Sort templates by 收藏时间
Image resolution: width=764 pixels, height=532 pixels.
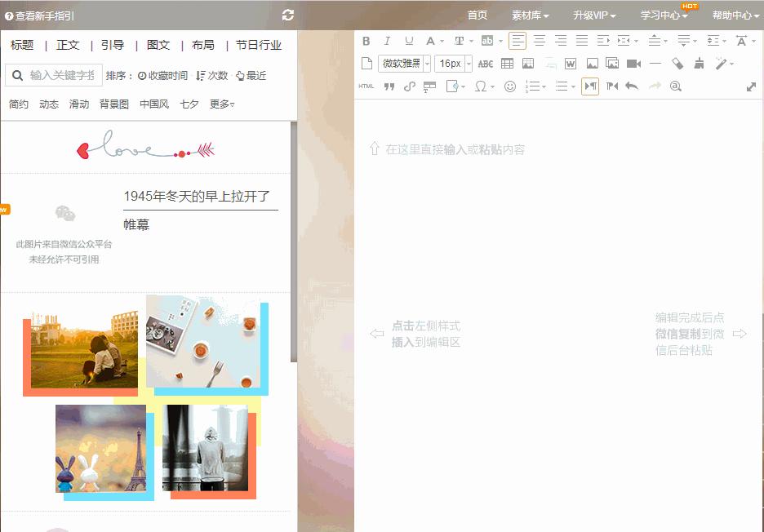165,73
